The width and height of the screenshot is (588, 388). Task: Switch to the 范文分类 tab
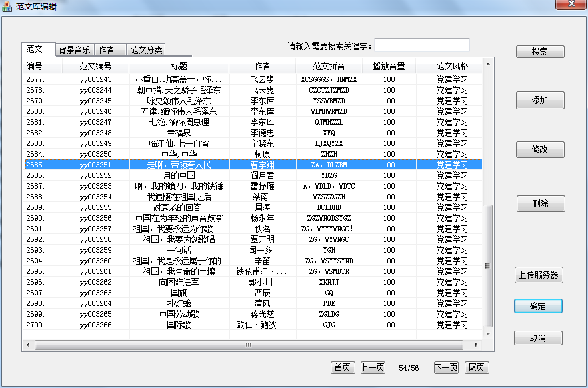(146, 50)
